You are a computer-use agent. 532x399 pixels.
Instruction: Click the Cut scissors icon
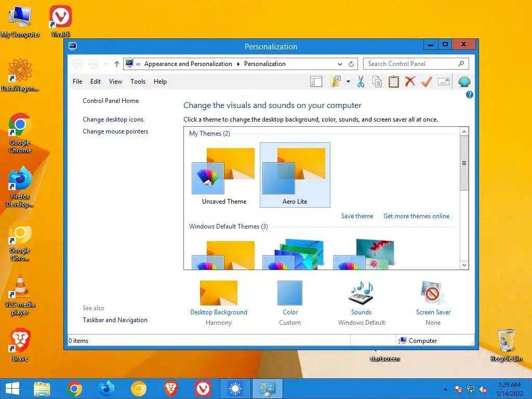pyautogui.click(x=361, y=82)
